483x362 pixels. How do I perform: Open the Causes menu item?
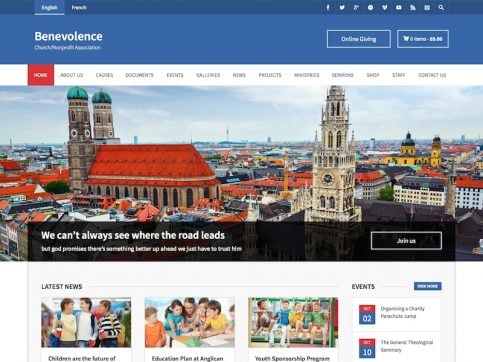104,75
